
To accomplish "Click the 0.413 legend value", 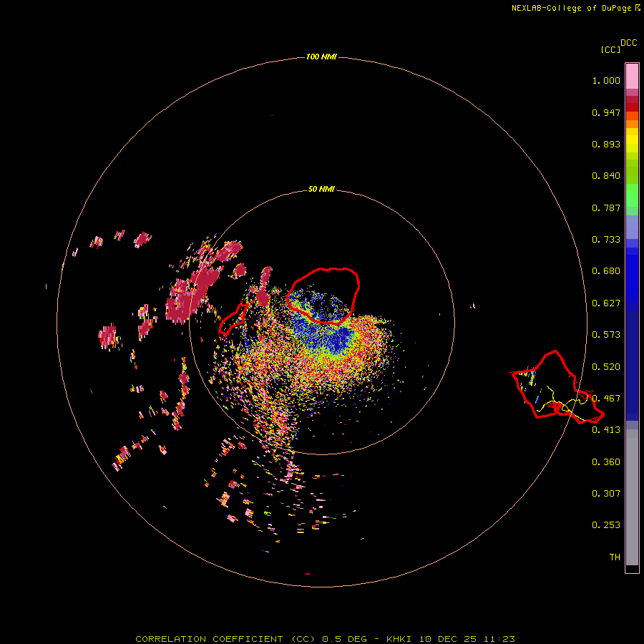I will [606, 430].
